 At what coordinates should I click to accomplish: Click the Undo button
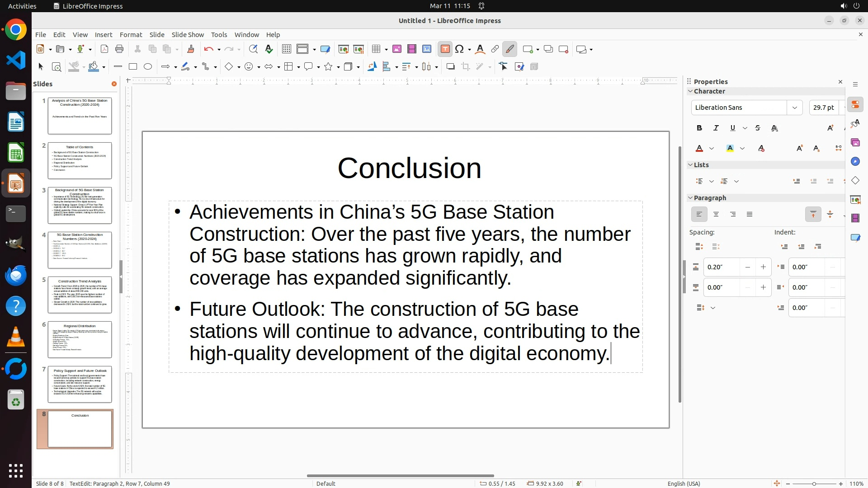[x=208, y=49]
